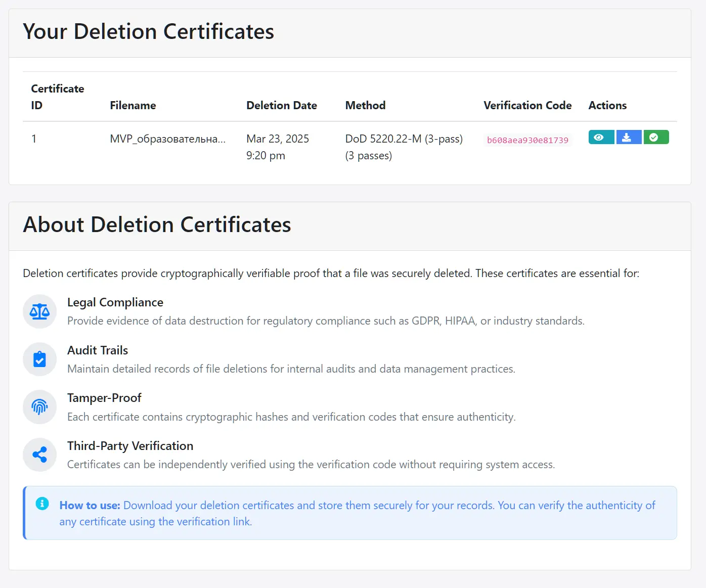Click the info icon in the How to use box
This screenshot has width=706, height=588.
pos(42,504)
